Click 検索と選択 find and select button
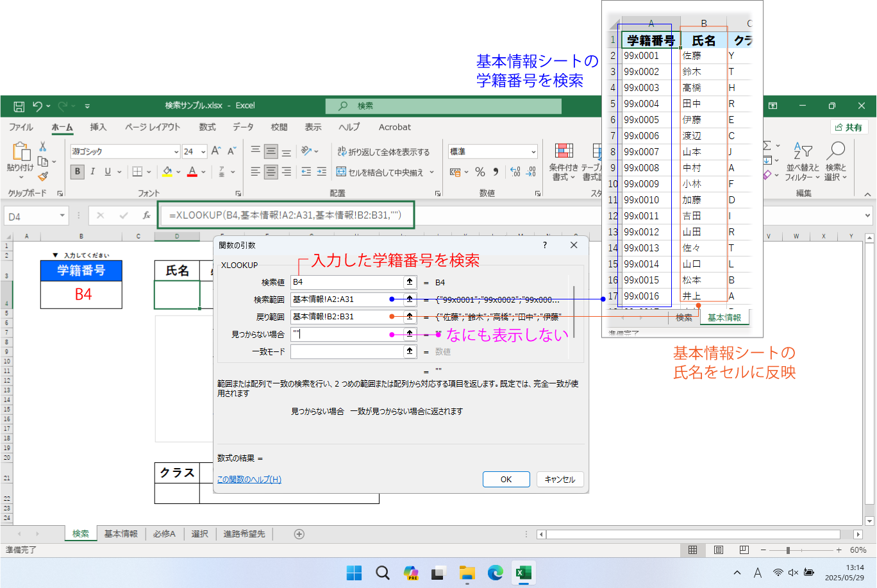 point(835,162)
